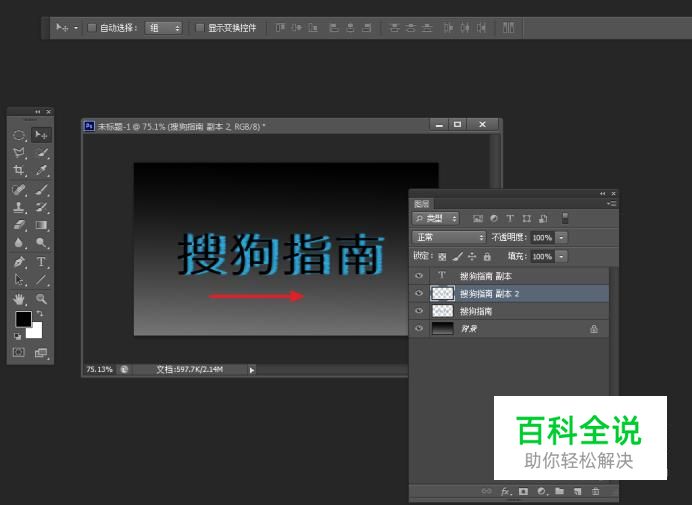
Task: Open the 填充 slider arrow
Action: click(x=561, y=256)
